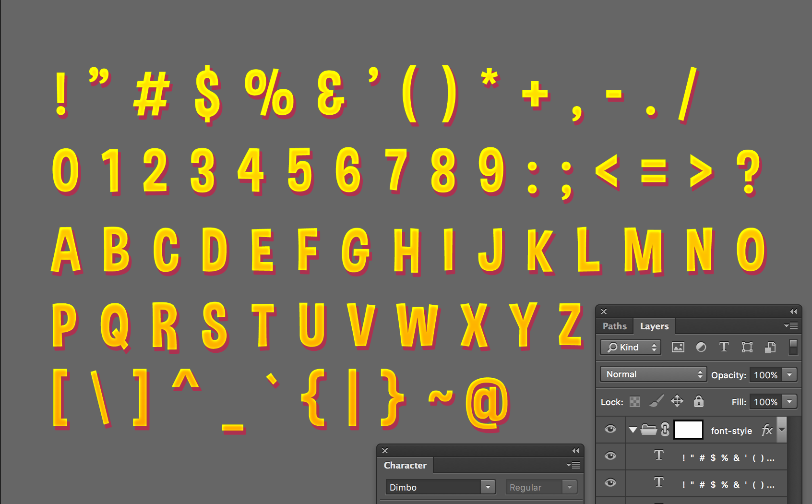Viewport: 812px width, 504px height.
Task: Open the Opacity percentage dropdown
Action: pos(790,375)
